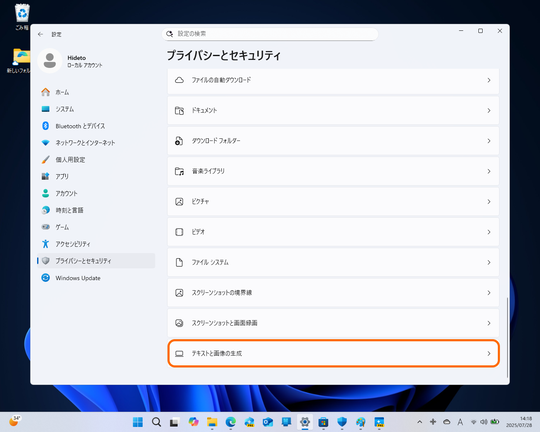Click the スクリーンショットと画面録画 icon
This screenshot has width=540, height=432.
179,323
